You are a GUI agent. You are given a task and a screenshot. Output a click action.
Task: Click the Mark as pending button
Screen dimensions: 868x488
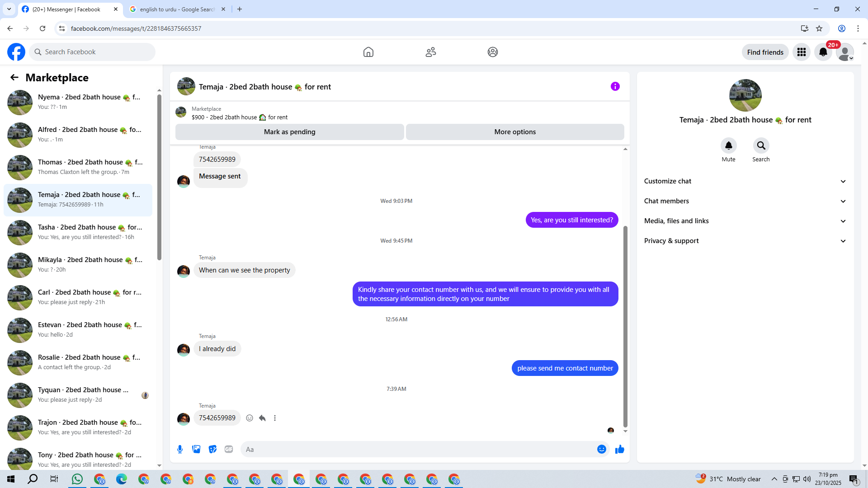click(x=289, y=132)
